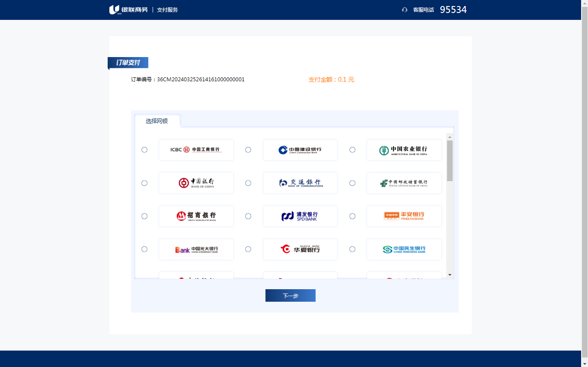Click the customer service headset icon

click(405, 10)
